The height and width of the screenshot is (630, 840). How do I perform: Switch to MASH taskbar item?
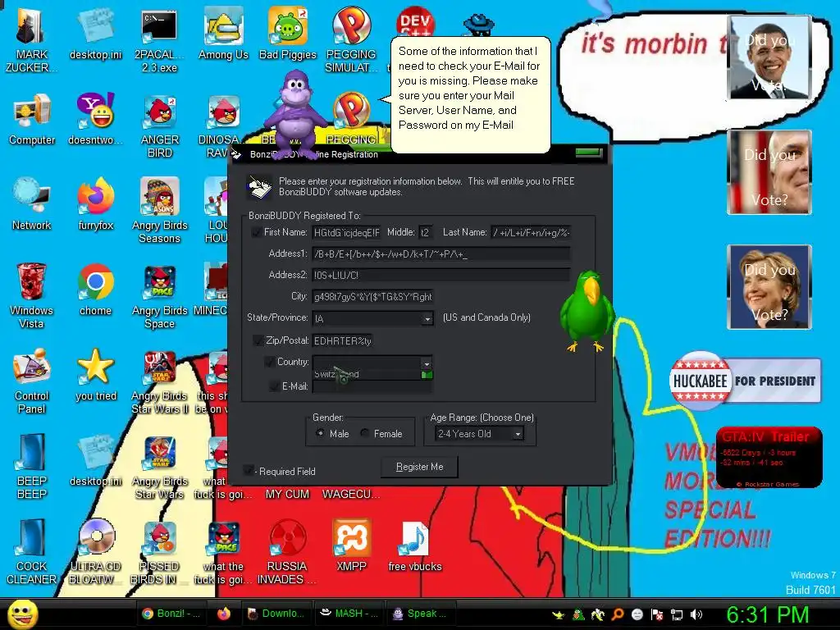point(349,614)
